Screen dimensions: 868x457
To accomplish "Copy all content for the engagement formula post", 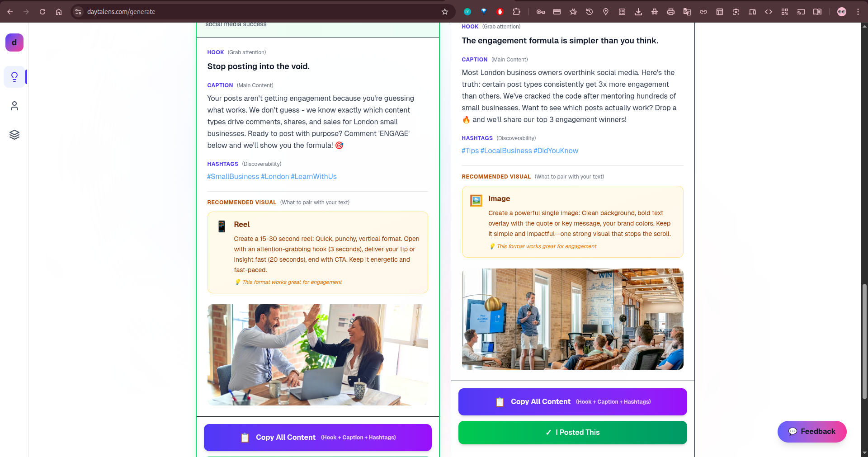I will click(572, 401).
